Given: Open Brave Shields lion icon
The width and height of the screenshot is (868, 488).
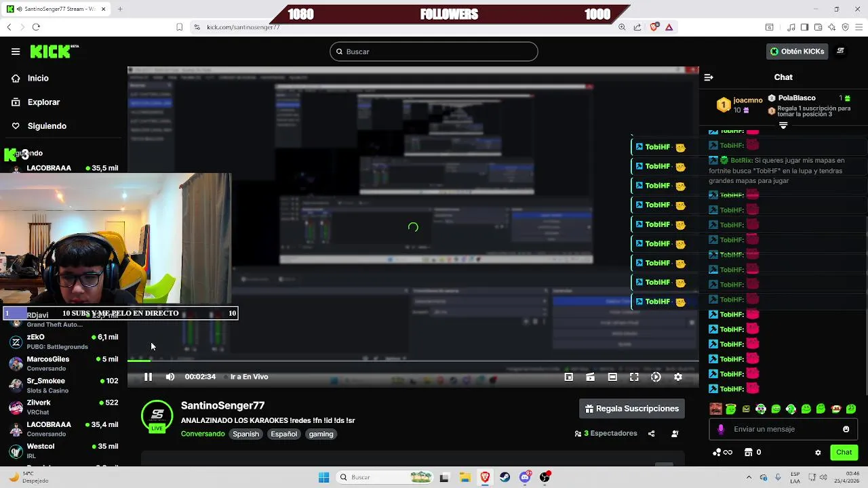Looking at the screenshot, I should click(x=654, y=27).
